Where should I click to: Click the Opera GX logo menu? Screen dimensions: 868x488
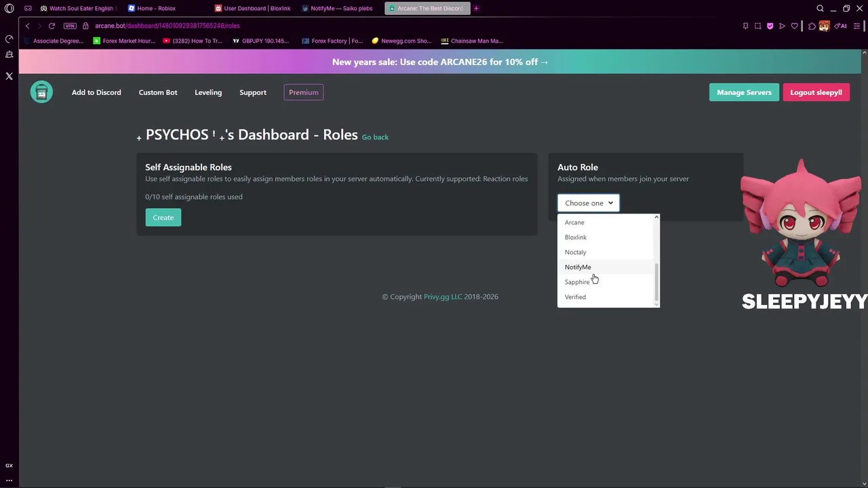[9, 8]
